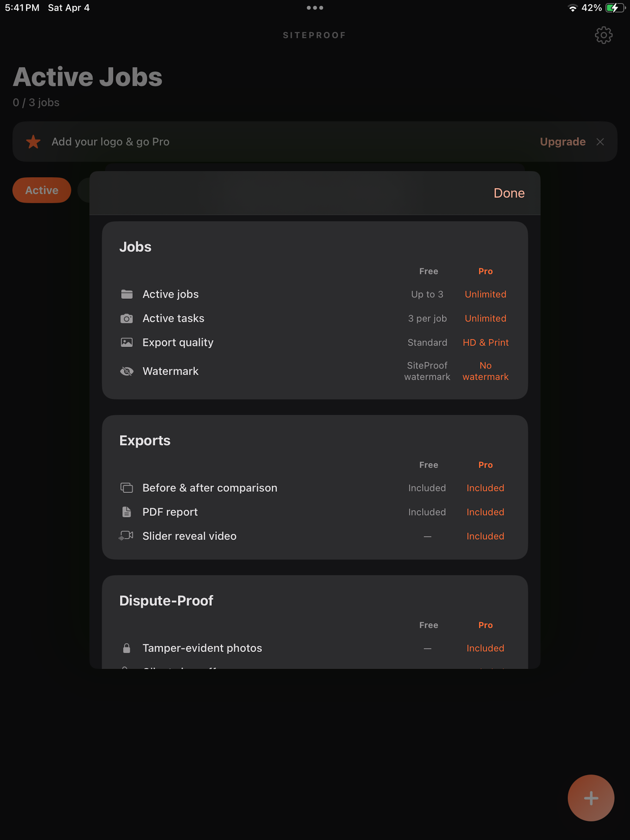Select the Active filter tab
The image size is (630, 840).
pos(42,190)
